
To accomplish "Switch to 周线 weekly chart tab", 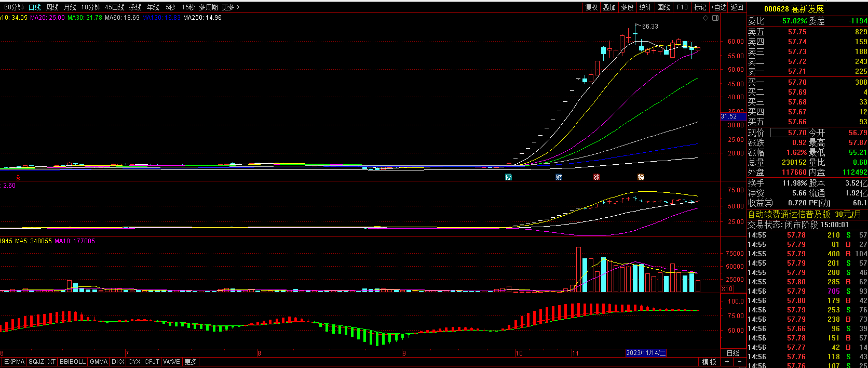I will (x=52, y=7).
